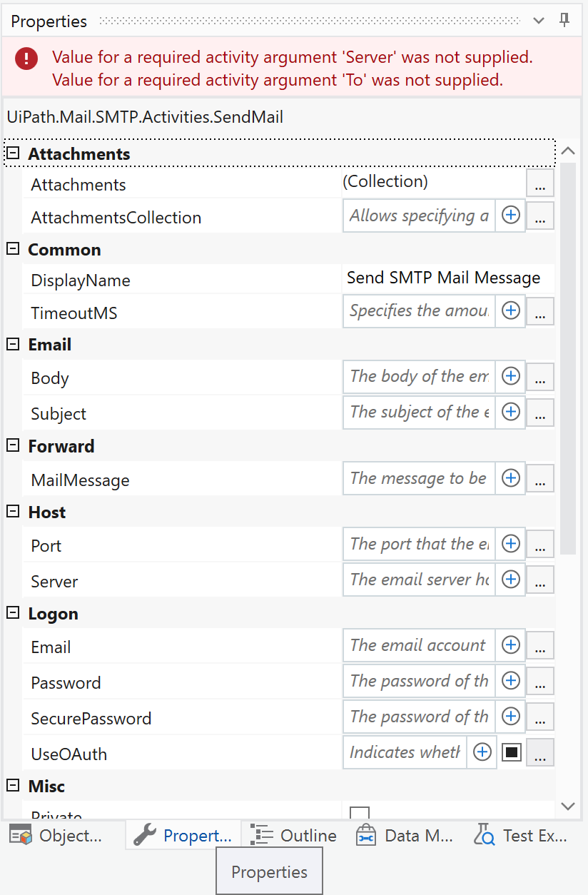Open the ellipsis editor for Port
This screenshot has height=895, width=588.
[x=540, y=545]
